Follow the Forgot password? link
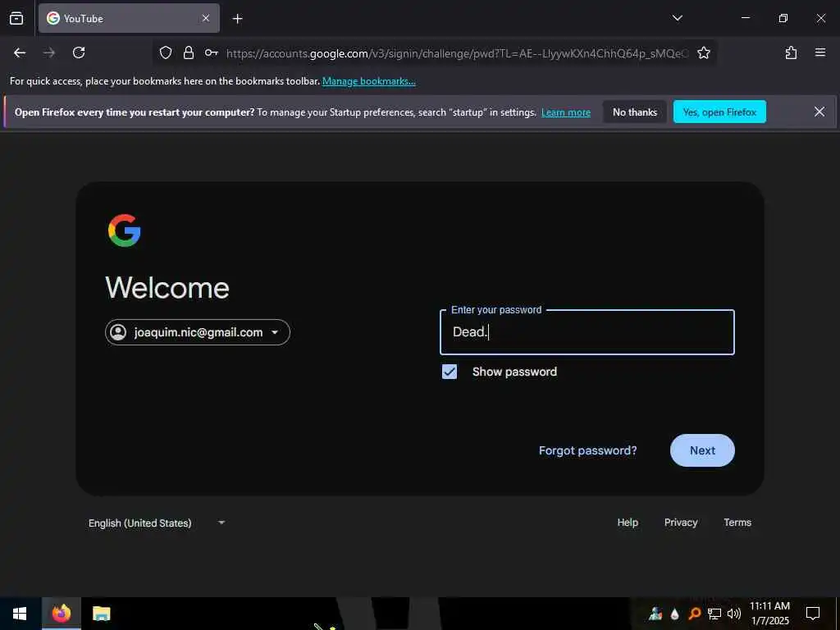 (x=587, y=450)
